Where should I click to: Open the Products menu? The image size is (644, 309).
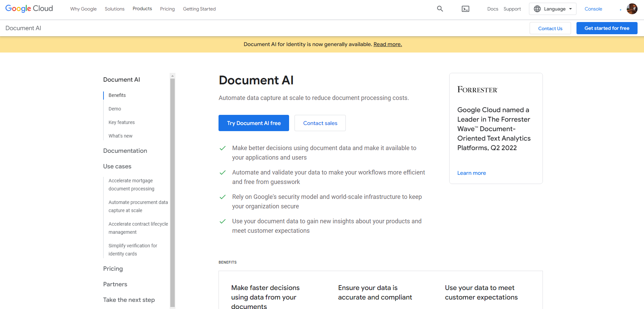coord(142,9)
